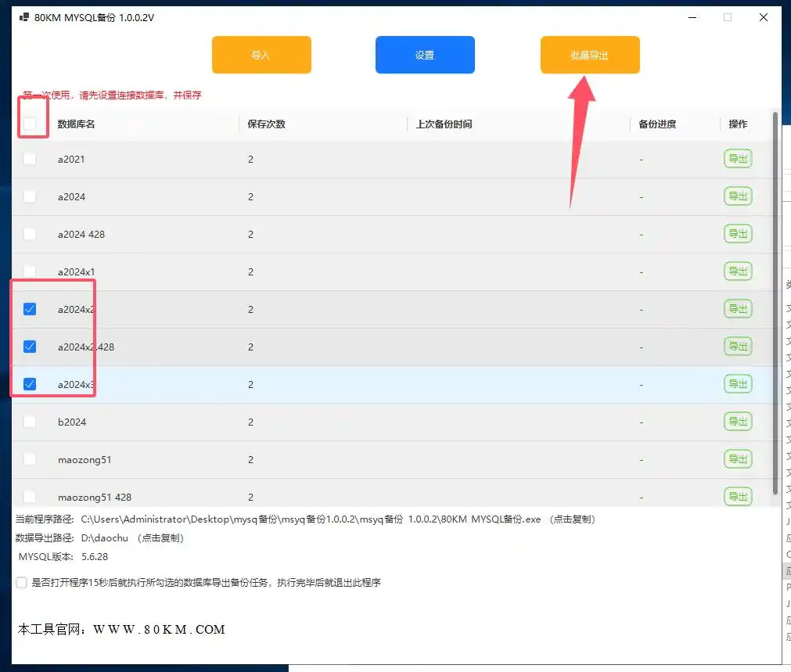
Task: Uncheck the a2024x3 database checkbox
Action: pyautogui.click(x=30, y=384)
